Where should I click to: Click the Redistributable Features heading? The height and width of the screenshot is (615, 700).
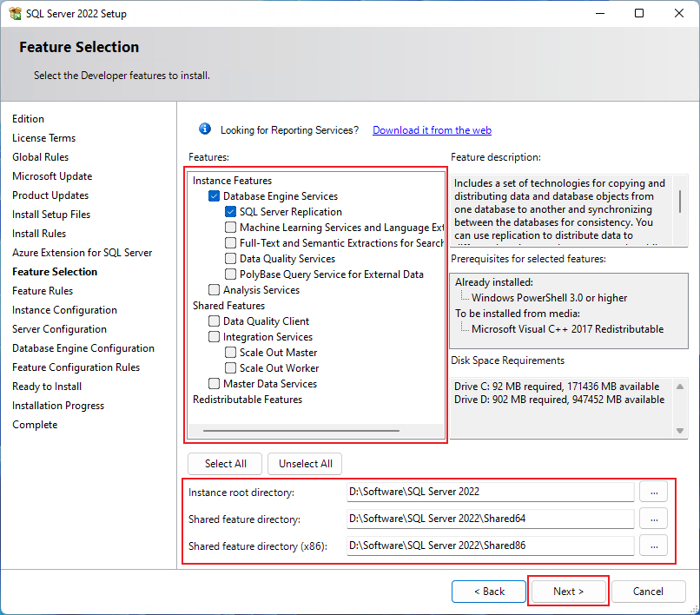(x=248, y=400)
